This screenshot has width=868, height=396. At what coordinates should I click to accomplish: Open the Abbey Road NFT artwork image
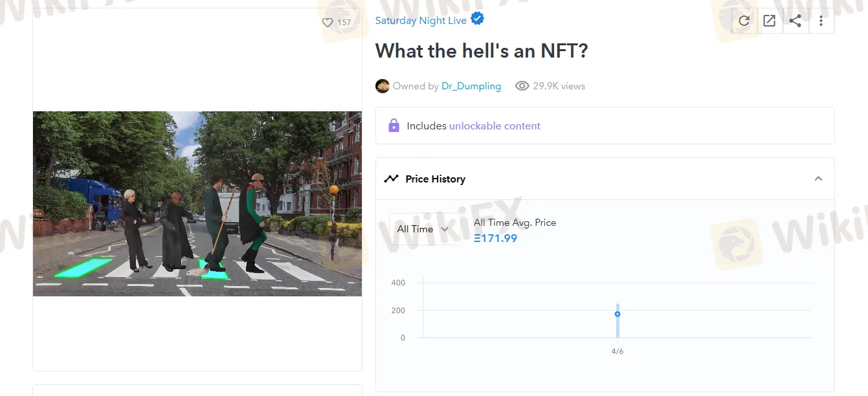coord(197,204)
